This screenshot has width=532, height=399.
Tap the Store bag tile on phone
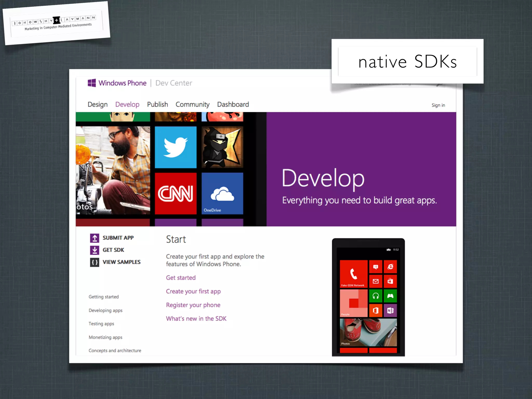point(390,281)
